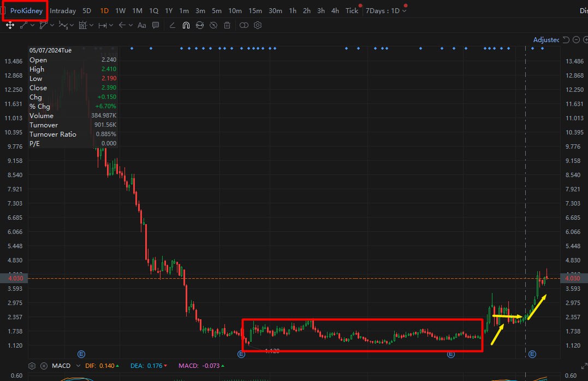Switch to the Intraday chart tab
The height and width of the screenshot is (381, 588).
(x=63, y=10)
